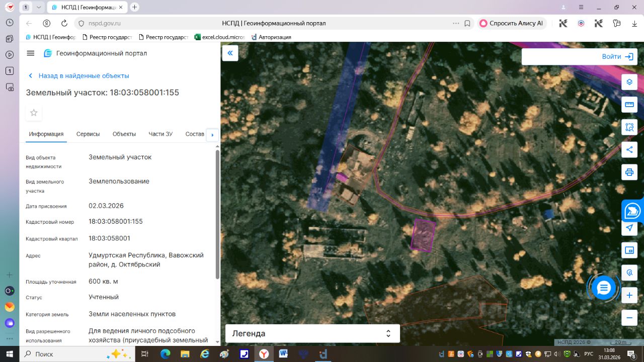
Task: Select the НСПД browser tab
Action: [x=87, y=7]
